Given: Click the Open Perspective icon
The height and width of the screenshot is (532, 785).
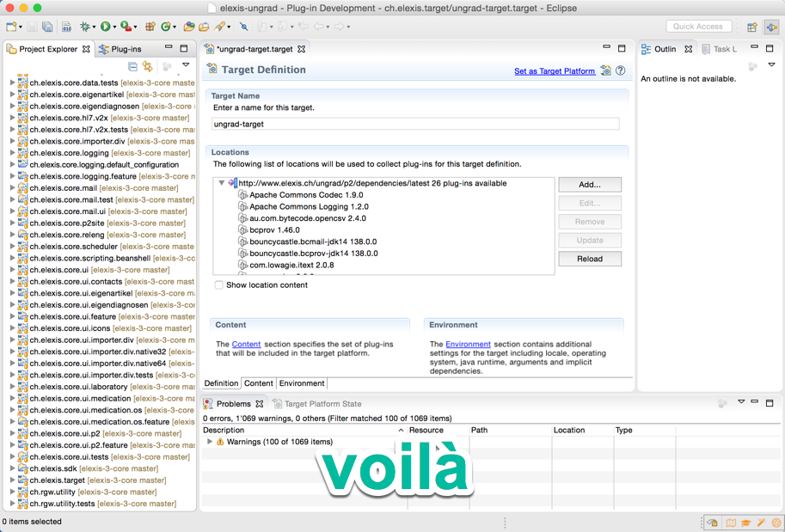Looking at the screenshot, I should pyautogui.click(x=752, y=27).
